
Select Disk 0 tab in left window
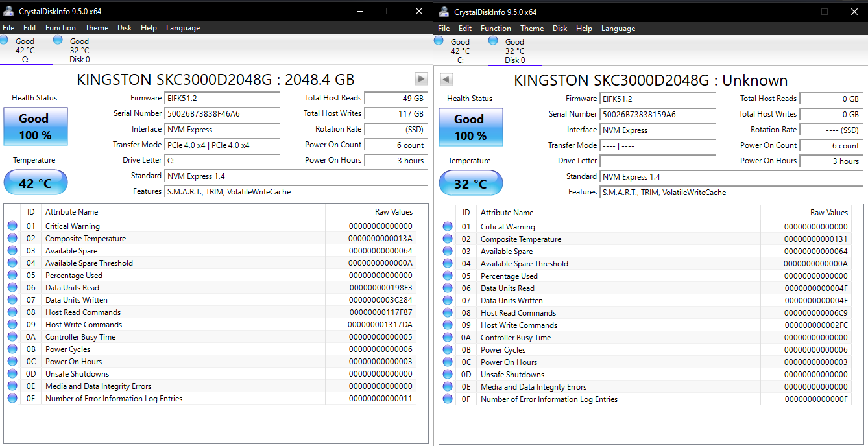pos(79,50)
